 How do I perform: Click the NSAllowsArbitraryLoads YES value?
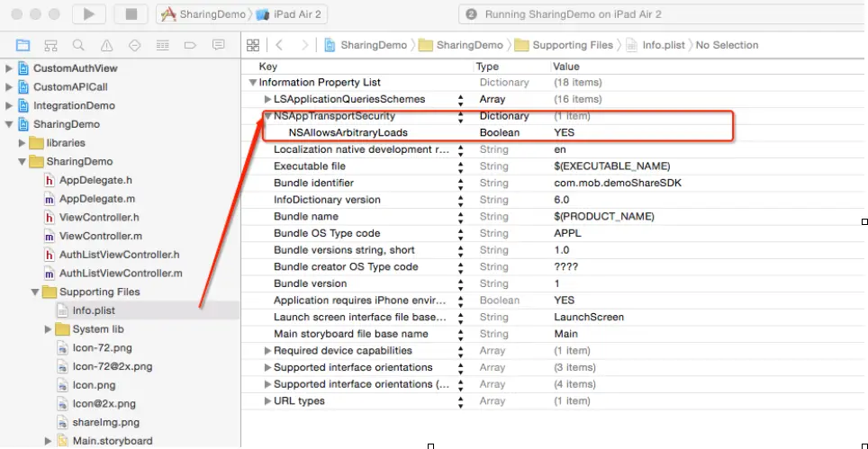coord(564,132)
